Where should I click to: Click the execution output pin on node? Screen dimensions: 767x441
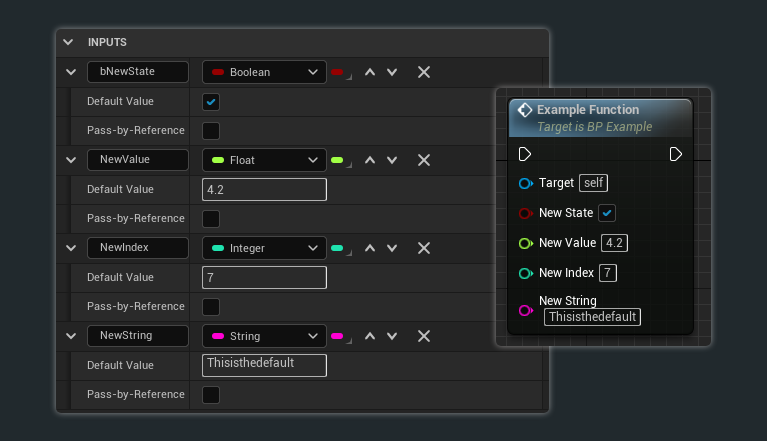(676, 154)
